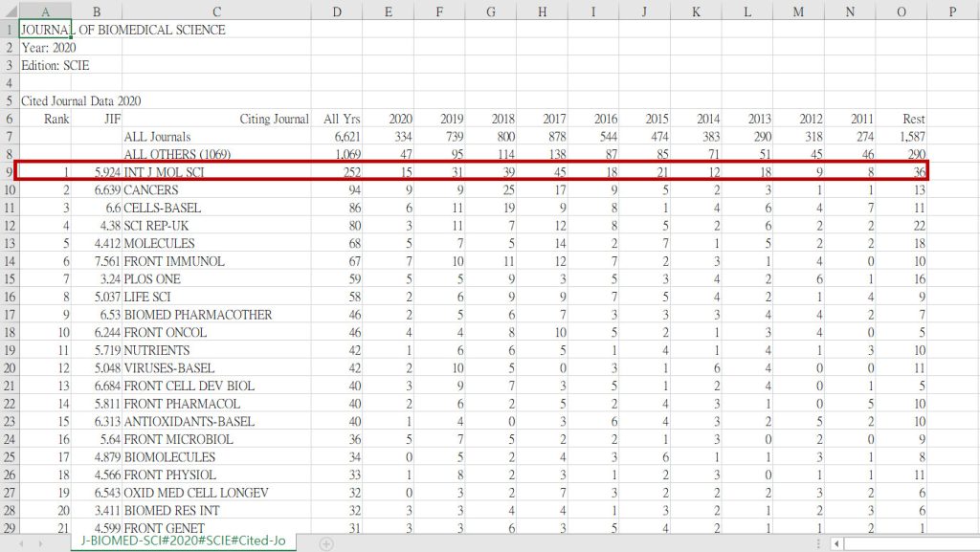This screenshot has height=552, width=980.
Task: Select column P header
Action: pyautogui.click(x=952, y=11)
